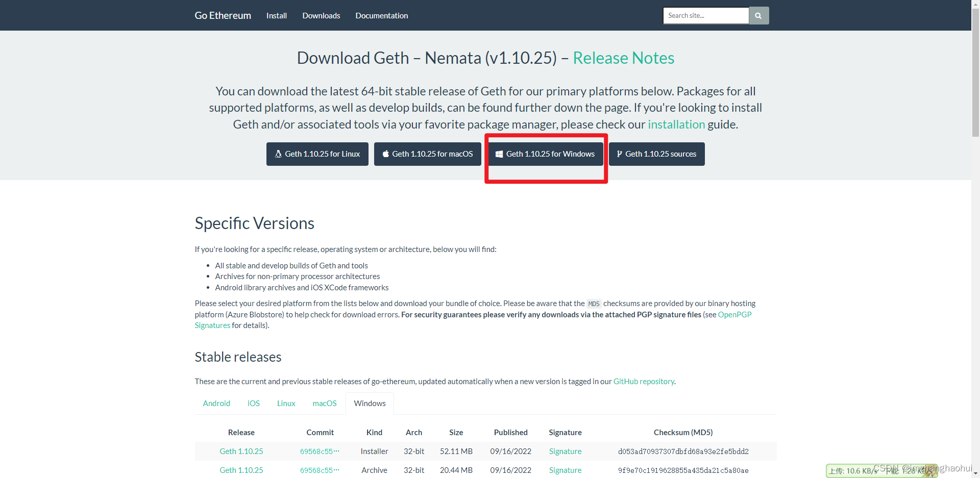Click the Checksum (MD5) column header

pos(683,433)
